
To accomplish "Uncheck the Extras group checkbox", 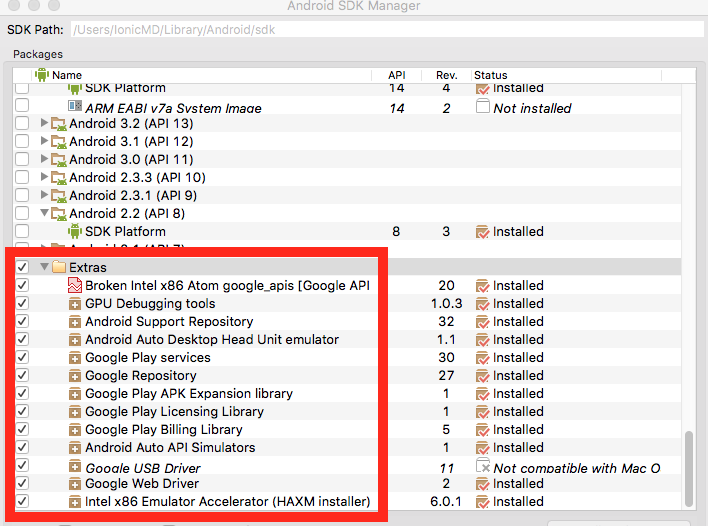I will tap(23, 268).
